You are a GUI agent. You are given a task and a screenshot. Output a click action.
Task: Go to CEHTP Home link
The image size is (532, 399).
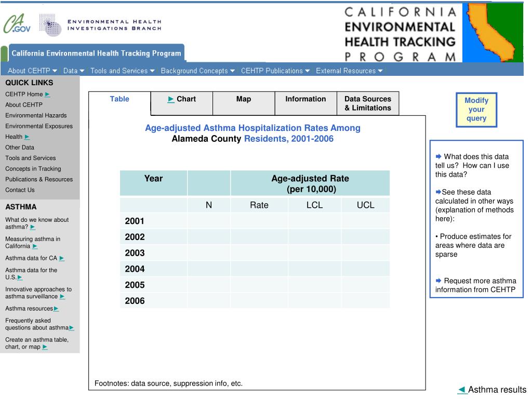tap(24, 95)
